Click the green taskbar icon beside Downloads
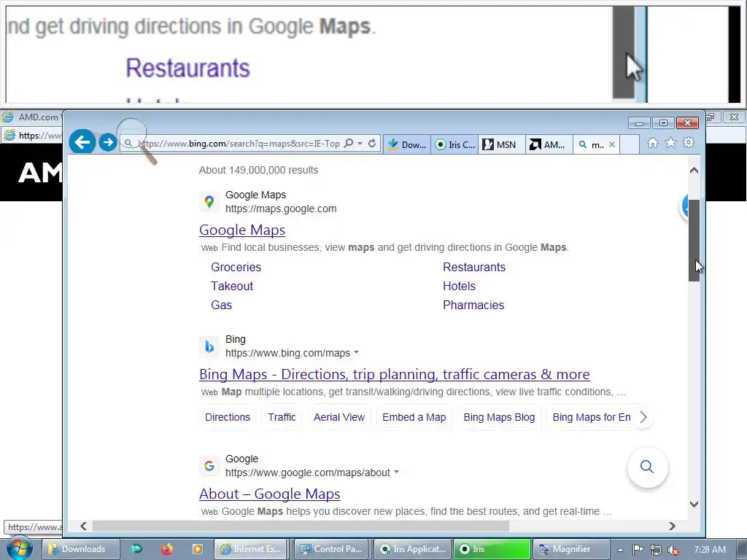 tap(136, 549)
